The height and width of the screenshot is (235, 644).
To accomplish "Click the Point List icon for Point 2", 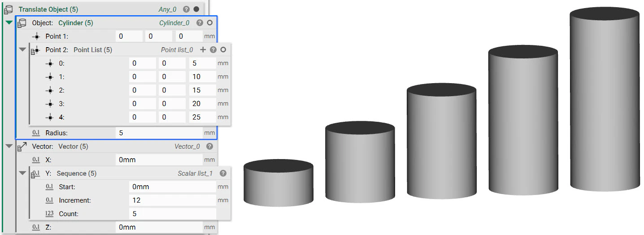I will [x=35, y=50].
